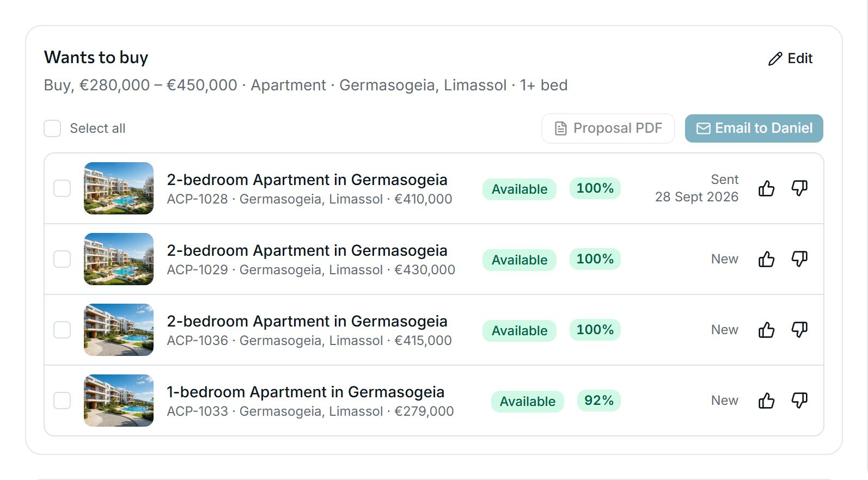The width and height of the screenshot is (868, 480).
Task: Thumbs down the ACP-1036 listing
Action: click(799, 330)
